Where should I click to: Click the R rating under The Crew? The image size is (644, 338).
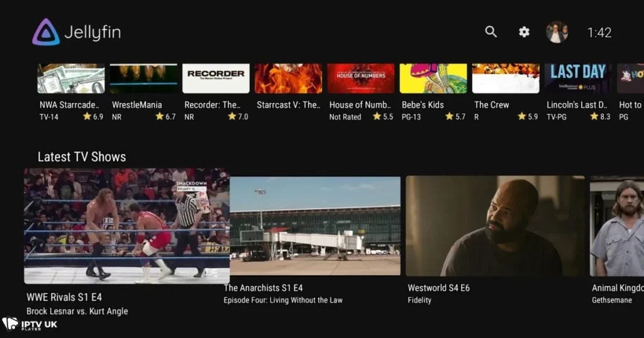477,117
